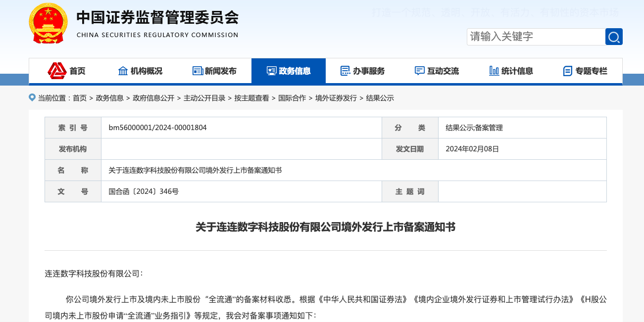Open the 境外证券发行 breadcrumb link

coord(336,98)
